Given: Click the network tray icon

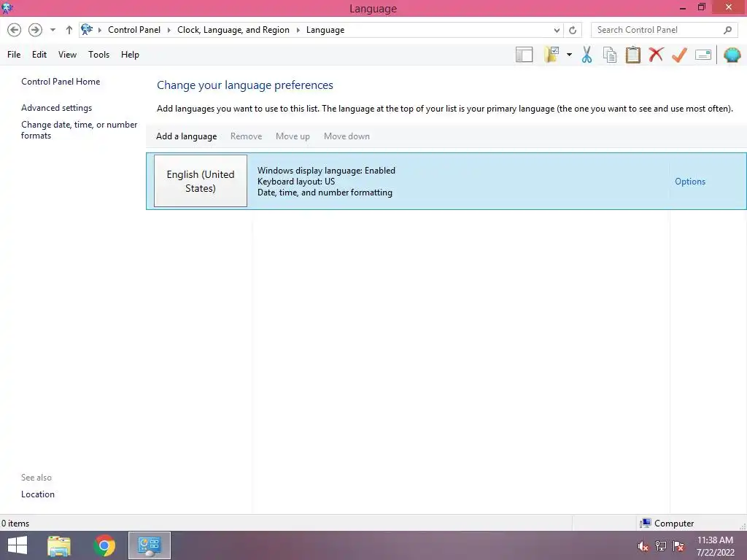Looking at the screenshot, I should 661,546.
